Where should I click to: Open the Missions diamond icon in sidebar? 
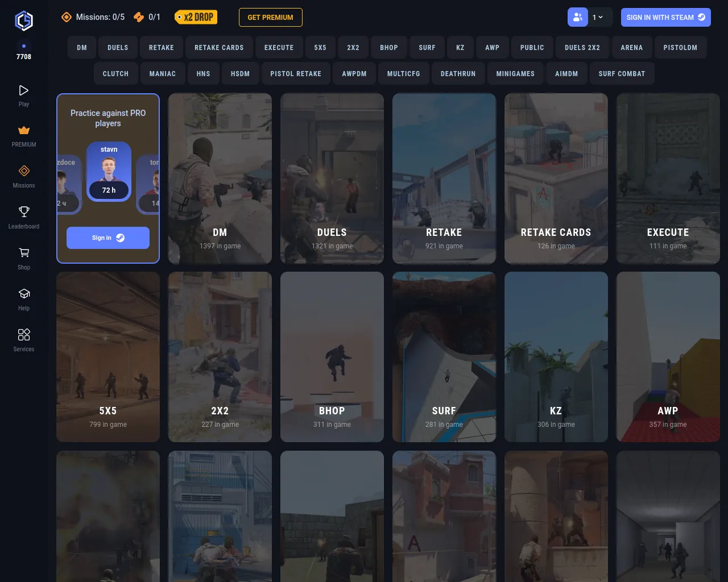24,172
